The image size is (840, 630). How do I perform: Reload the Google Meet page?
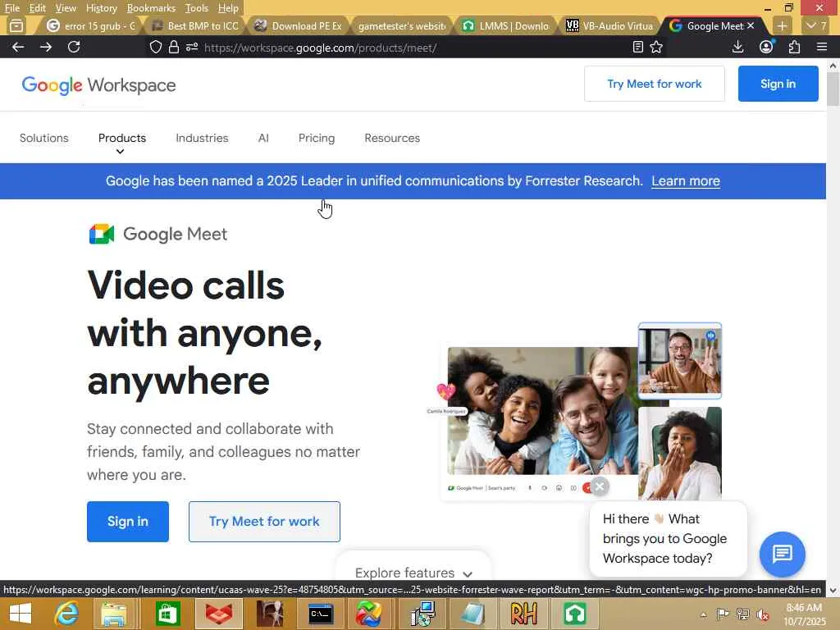(74, 47)
